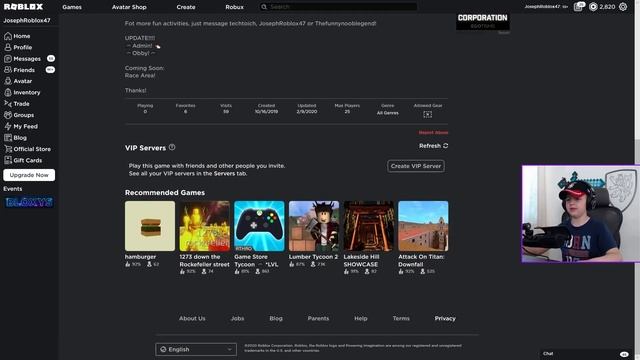
Task: Open 1273 down the Rockefeller street thumbnail
Action: pos(204,226)
